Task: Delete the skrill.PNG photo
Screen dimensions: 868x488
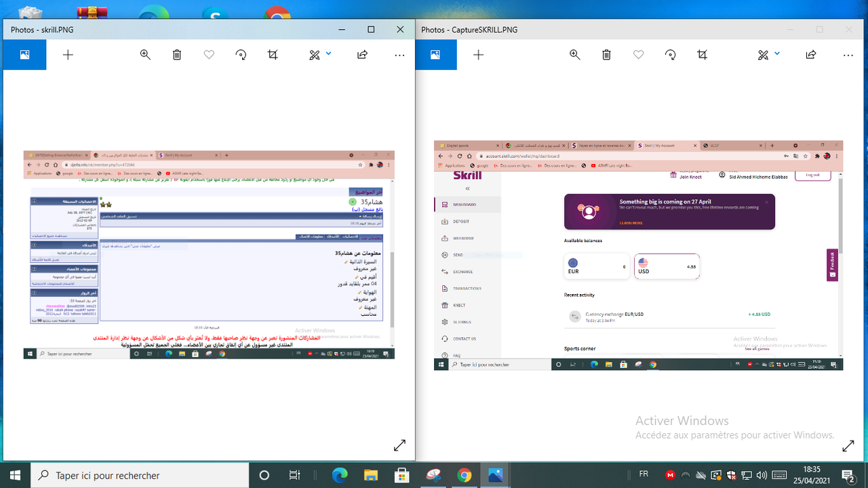Action: click(x=177, y=55)
